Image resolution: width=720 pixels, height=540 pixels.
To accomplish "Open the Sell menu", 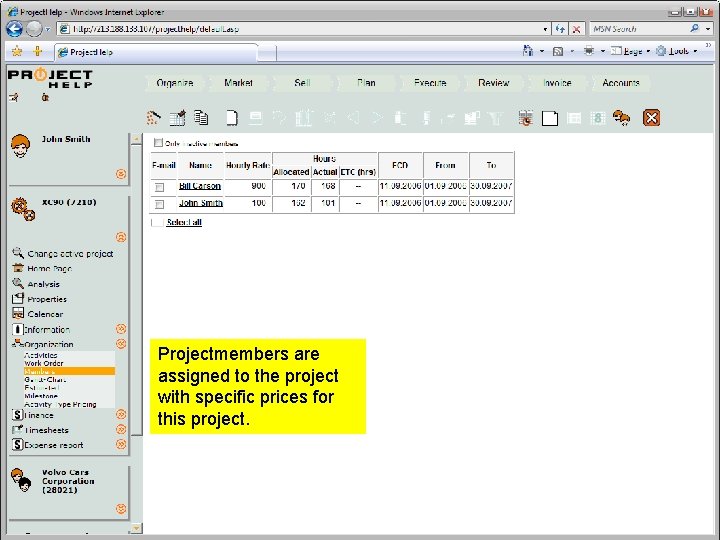I will point(302,83).
